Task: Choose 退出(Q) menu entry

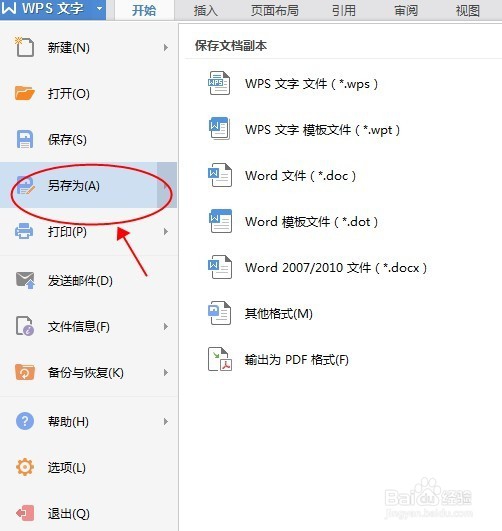Action: [x=88, y=514]
